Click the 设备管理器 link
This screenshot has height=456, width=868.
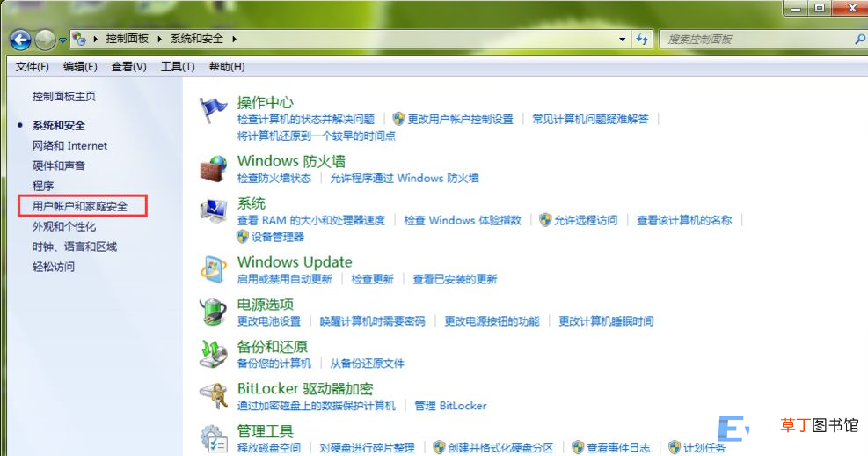tap(277, 237)
